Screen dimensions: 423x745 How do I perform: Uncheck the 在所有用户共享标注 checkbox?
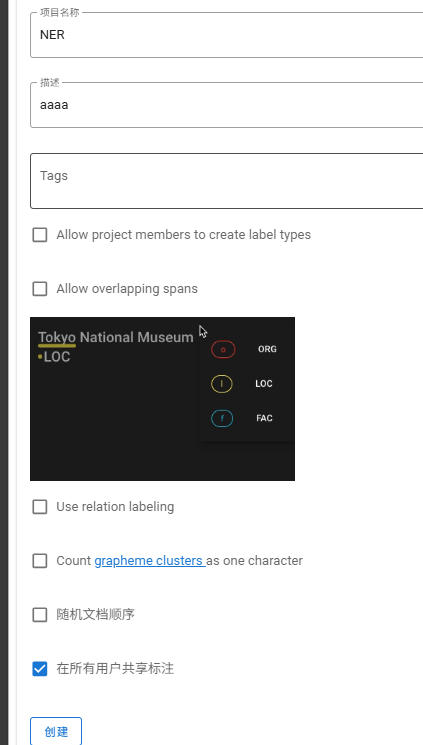coord(40,669)
